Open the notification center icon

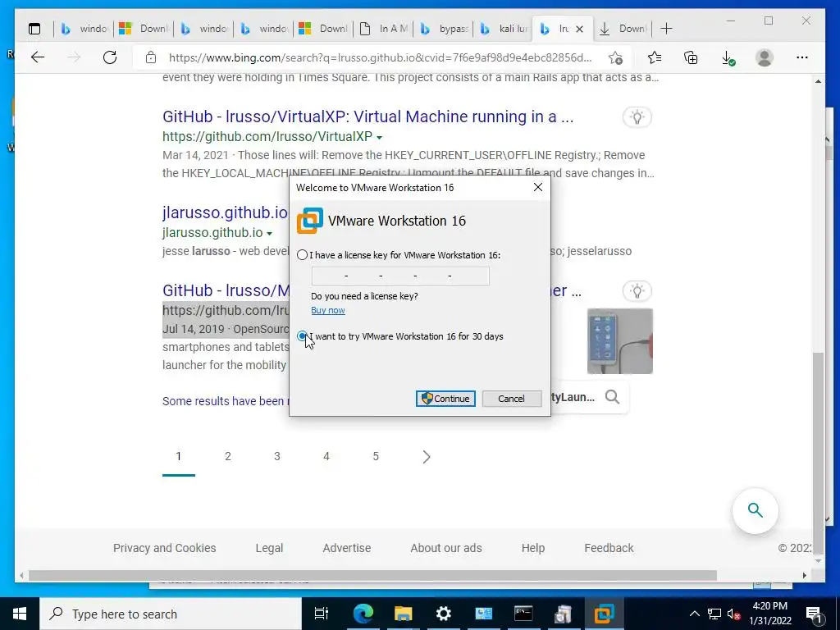(814, 614)
